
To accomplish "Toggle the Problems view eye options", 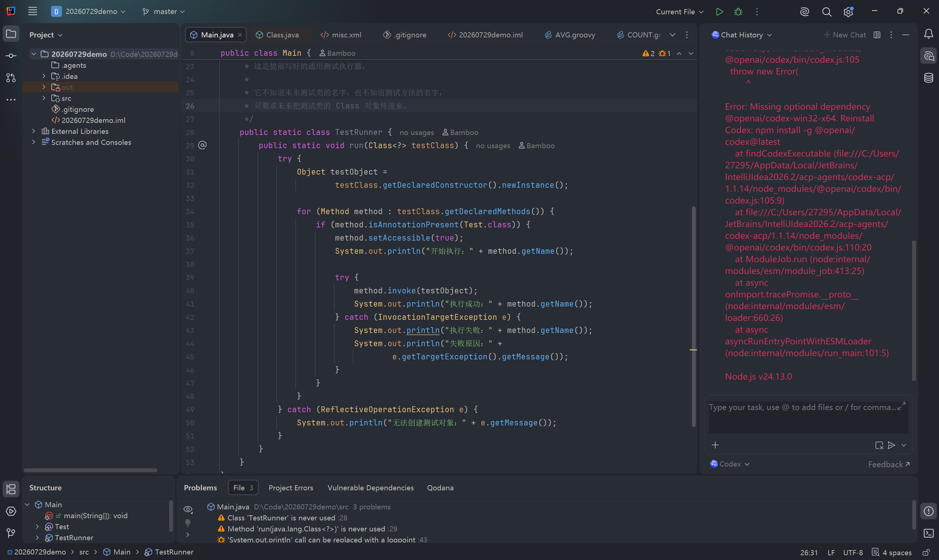I will (x=188, y=510).
